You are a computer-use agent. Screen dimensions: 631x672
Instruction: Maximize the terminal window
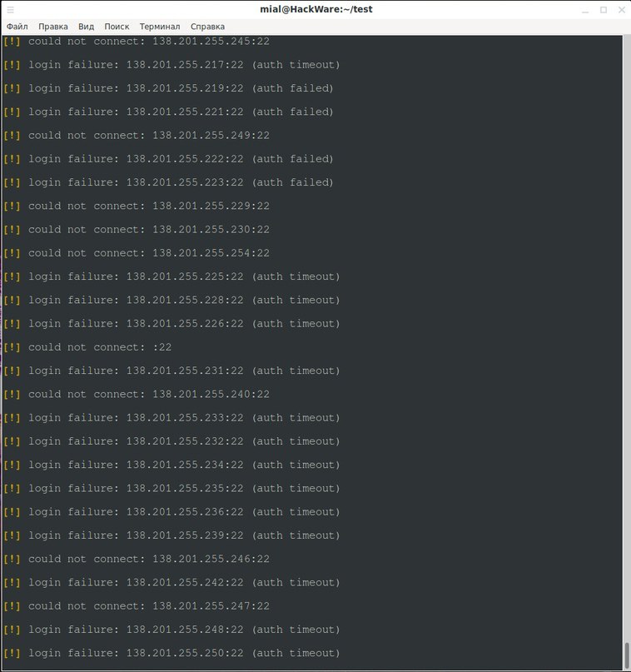(604, 10)
